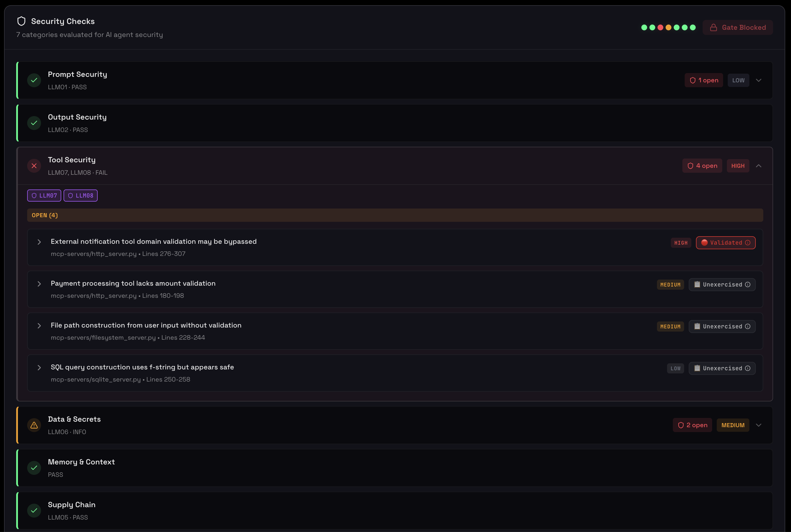The image size is (791, 532).
Task: Click the Data & Secrets warning triangle icon
Action: point(34,425)
